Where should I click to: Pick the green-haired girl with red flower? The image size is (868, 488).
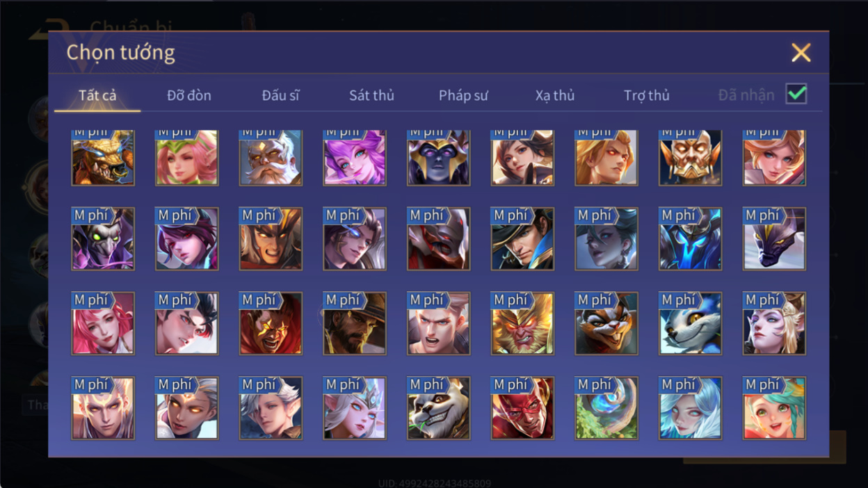(774, 408)
